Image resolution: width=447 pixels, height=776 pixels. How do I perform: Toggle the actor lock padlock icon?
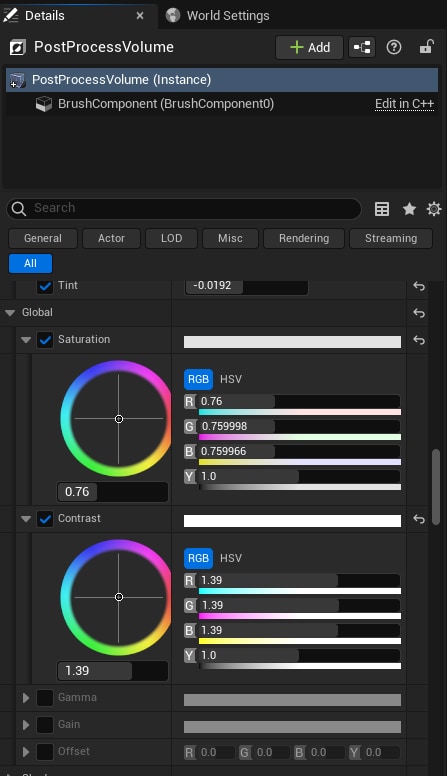(426, 47)
